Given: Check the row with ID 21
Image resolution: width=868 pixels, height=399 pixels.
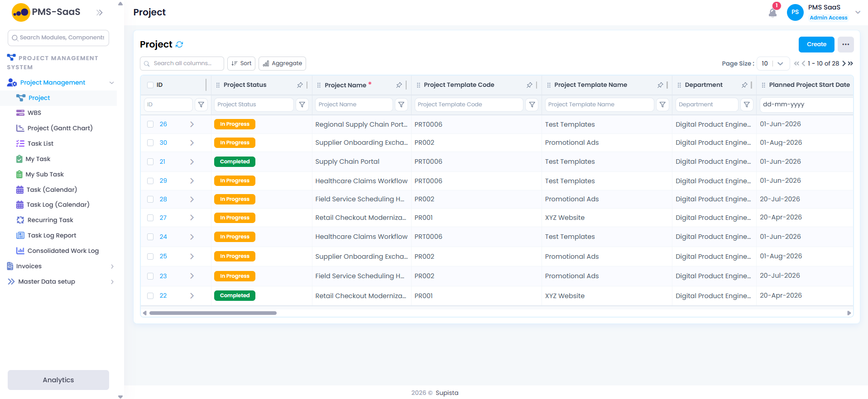Looking at the screenshot, I should tap(150, 161).
